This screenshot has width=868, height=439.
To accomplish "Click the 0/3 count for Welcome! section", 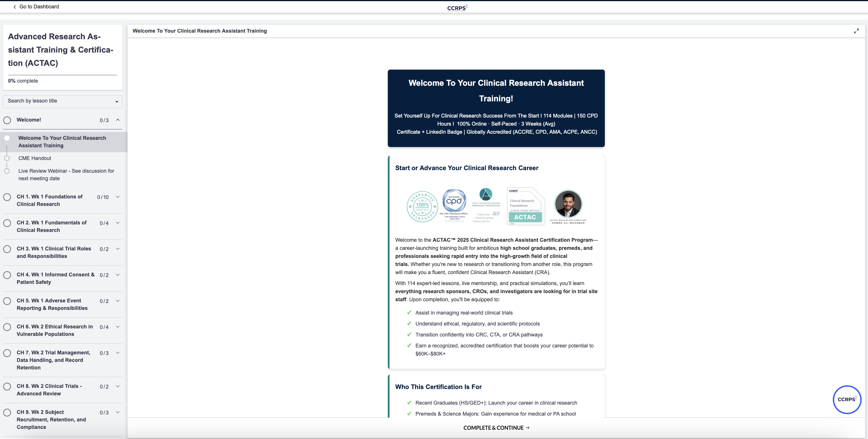I will click(104, 120).
